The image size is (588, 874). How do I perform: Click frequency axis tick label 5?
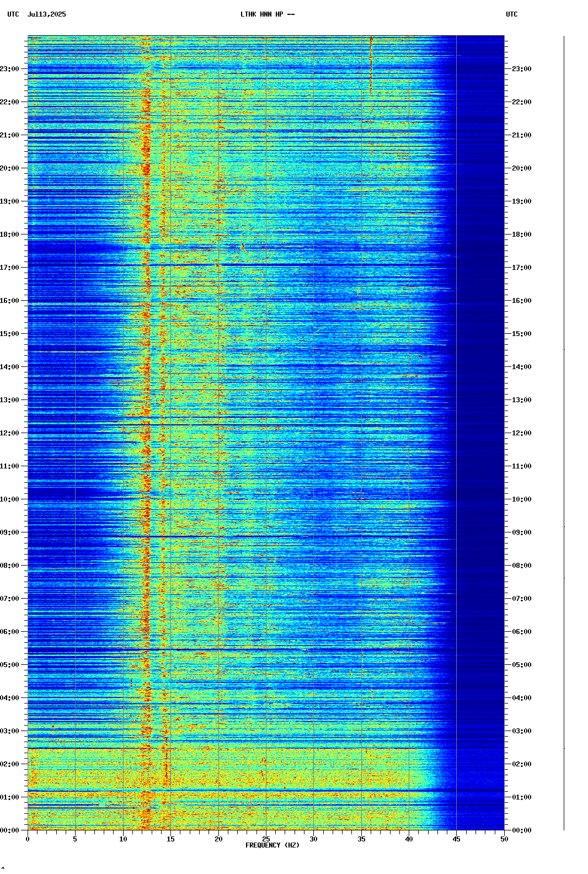[x=75, y=839]
